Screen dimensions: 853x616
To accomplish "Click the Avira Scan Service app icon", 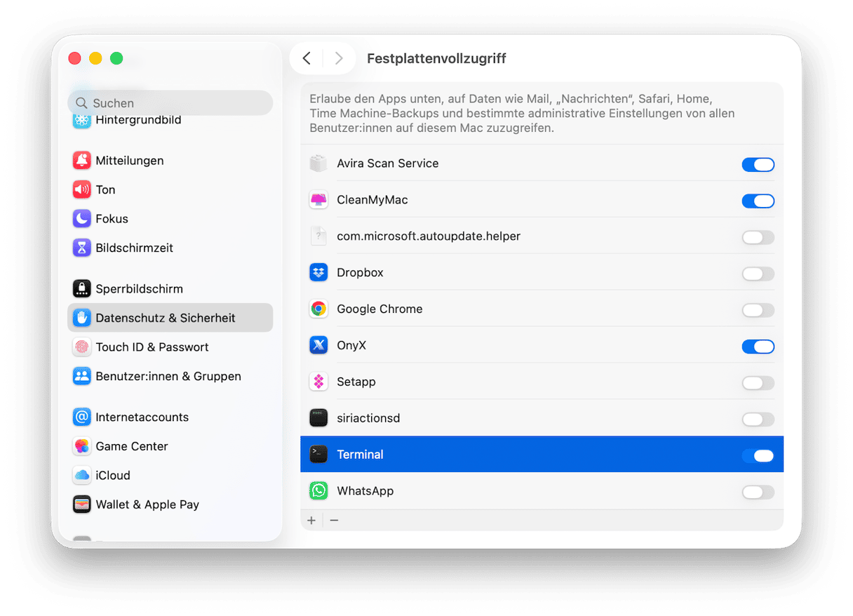I will pyautogui.click(x=318, y=163).
